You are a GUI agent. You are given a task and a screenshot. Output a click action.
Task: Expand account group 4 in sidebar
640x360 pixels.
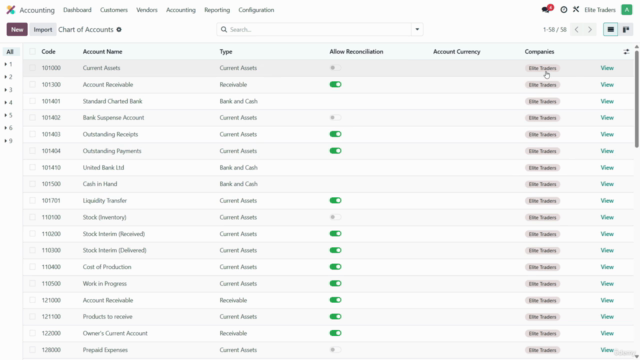click(8, 102)
